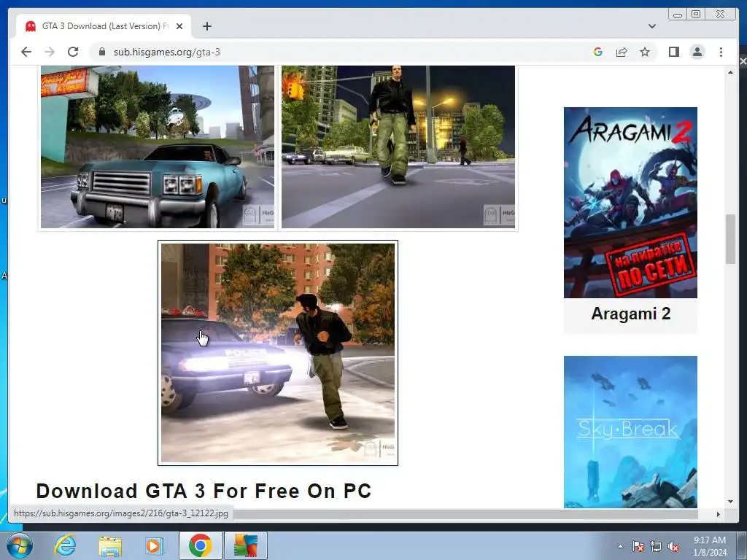Click the address bar URL
Screen dimensions: 747x560
[167, 52]
